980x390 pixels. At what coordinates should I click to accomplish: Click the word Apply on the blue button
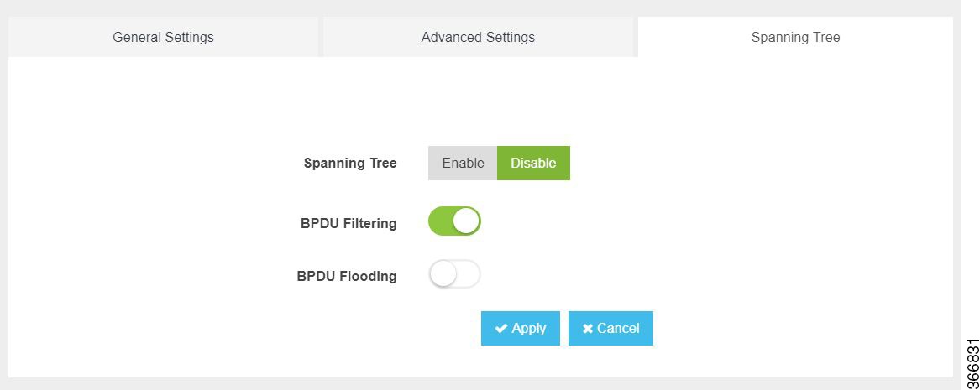529,328
